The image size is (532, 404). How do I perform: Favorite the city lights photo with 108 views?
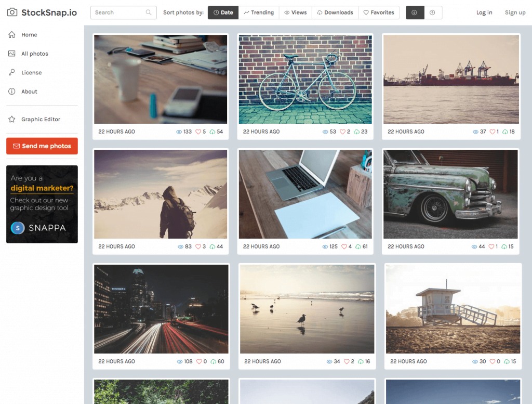199,361
